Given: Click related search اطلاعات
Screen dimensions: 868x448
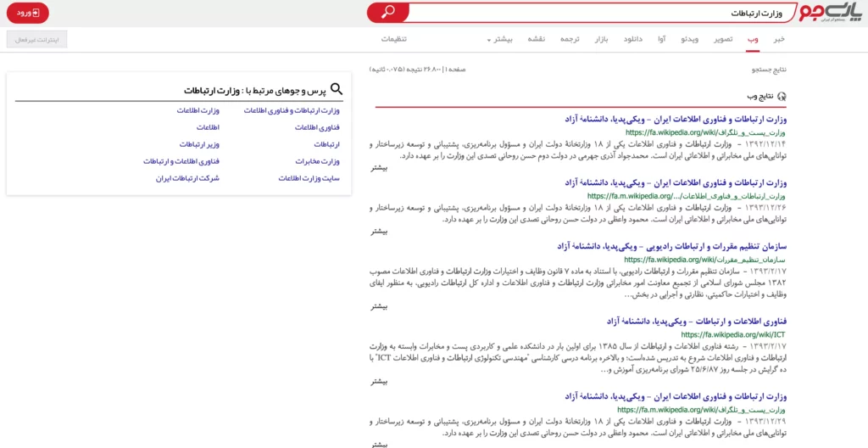Looking at the screenshot, I should point(209,127).
